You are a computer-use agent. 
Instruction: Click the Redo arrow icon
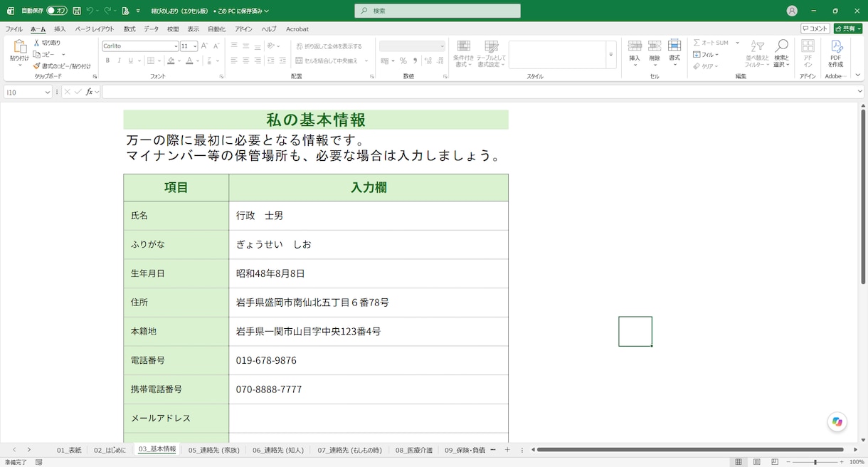point(107,11)
